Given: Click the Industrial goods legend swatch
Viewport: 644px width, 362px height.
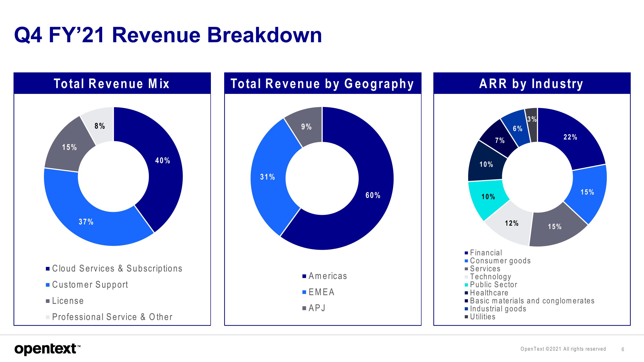Looking at the screenshot, I should point(466,309).
